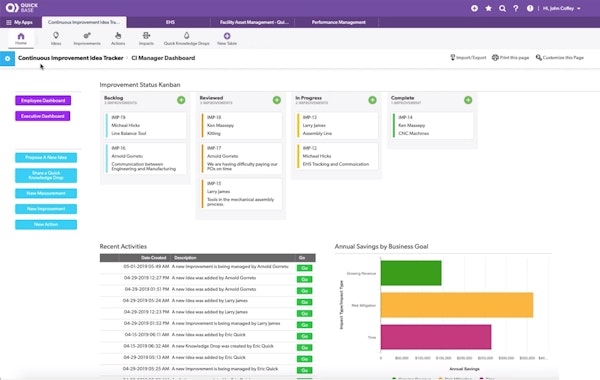Open the Impacts table icon
Image resolution: width=600 pixels, height=380 pixels.
(146, 38)
